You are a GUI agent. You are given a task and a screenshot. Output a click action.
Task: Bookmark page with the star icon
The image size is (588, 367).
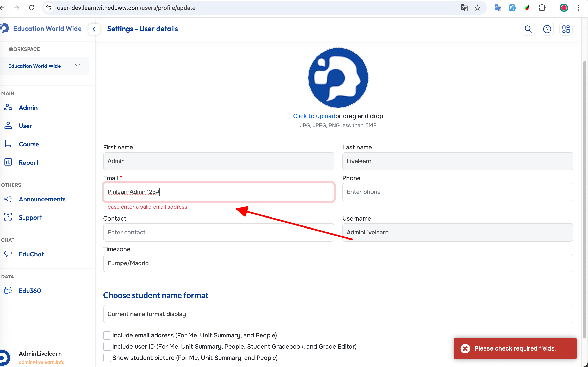(477, 8)
